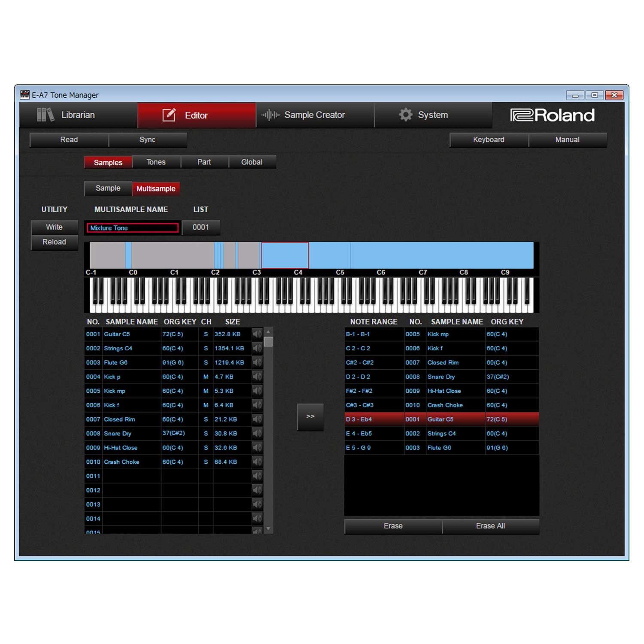Select the Snare Dry row in left list
The height and width of the screenshot is (644, 644).
[168, 433]
